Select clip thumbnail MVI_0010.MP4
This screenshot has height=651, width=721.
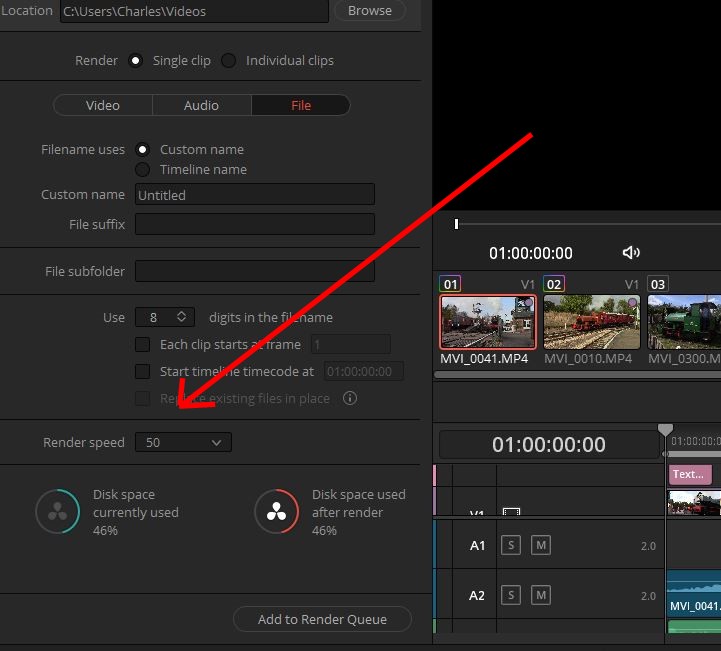coord(592,322)
